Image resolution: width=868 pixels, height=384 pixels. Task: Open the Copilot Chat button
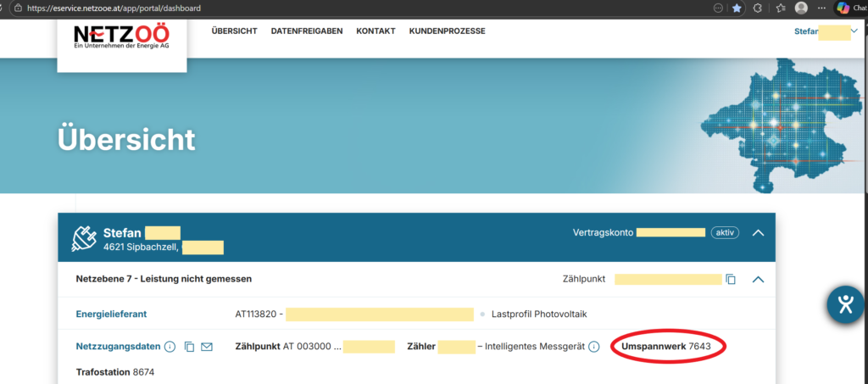pos(850,8)
